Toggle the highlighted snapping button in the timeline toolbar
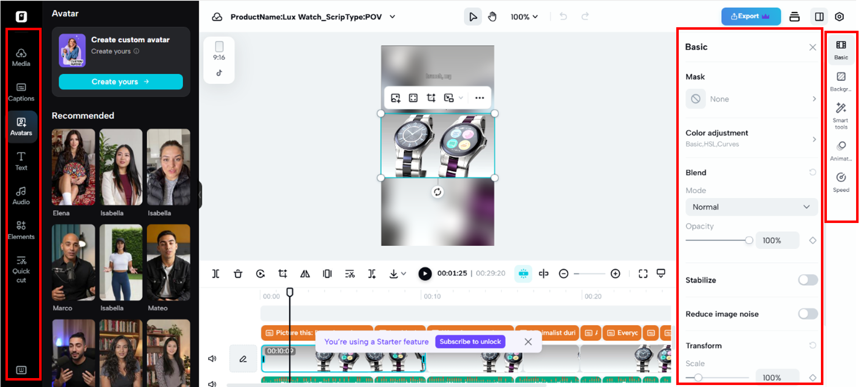Viewport: 868px width, 387px height. 523,274
